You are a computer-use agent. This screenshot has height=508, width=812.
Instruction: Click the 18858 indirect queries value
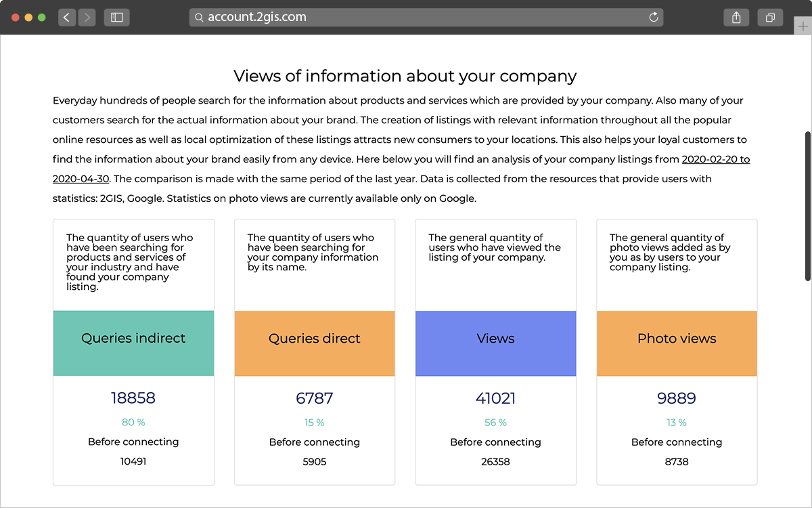[133, 398]
